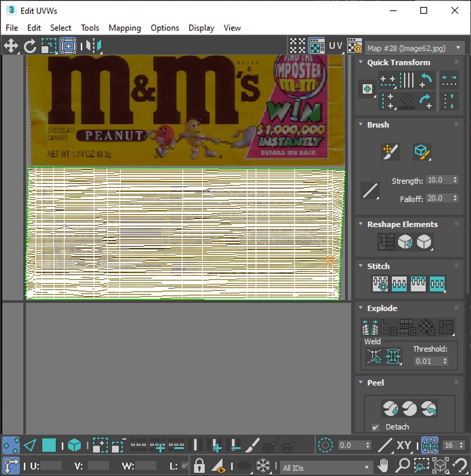Viewport: 471px width, 476px height.
Task: Click Stitch To Source icon
Action: point(418,284)
